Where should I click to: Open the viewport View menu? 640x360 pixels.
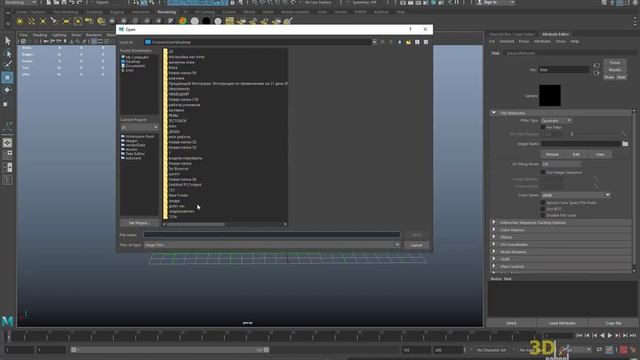pos(24,35)
